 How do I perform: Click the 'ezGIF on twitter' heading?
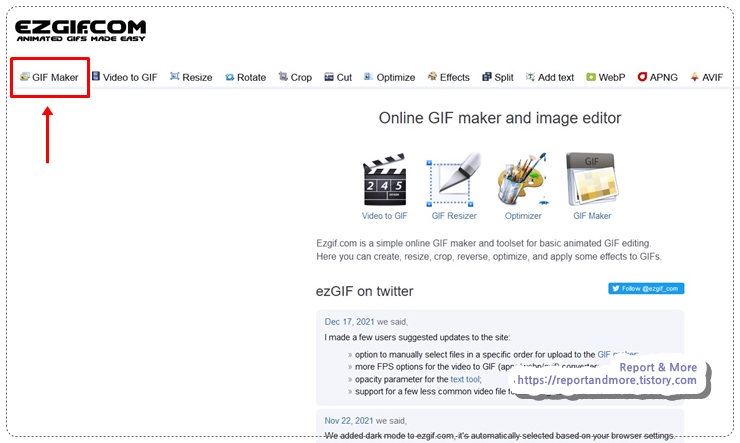(364, 291)
